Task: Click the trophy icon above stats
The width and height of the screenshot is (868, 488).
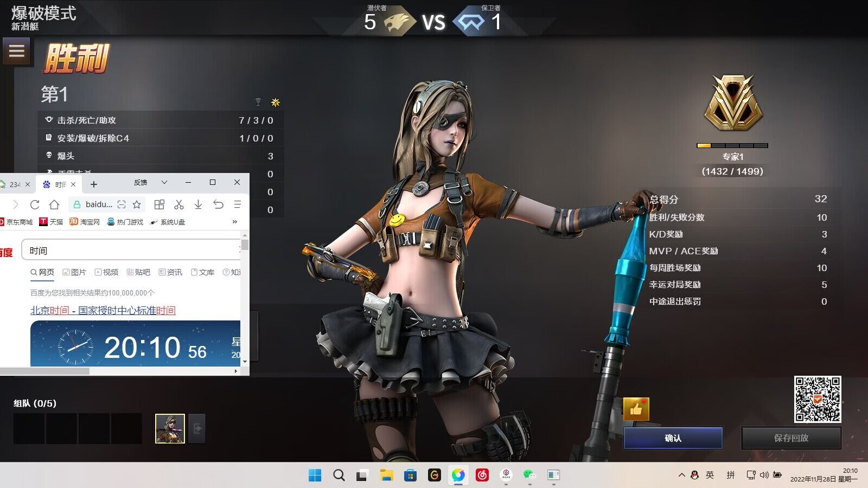Action: [x=258, y=102]
